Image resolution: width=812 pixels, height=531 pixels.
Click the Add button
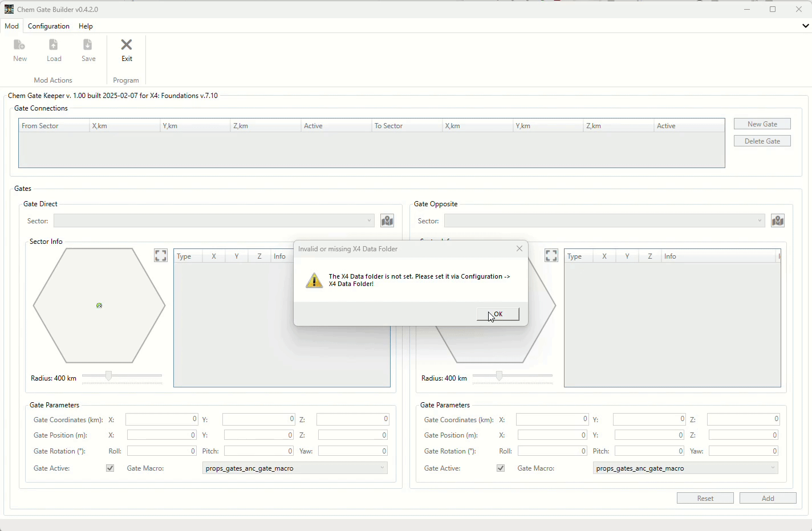[x=768, y=498]
